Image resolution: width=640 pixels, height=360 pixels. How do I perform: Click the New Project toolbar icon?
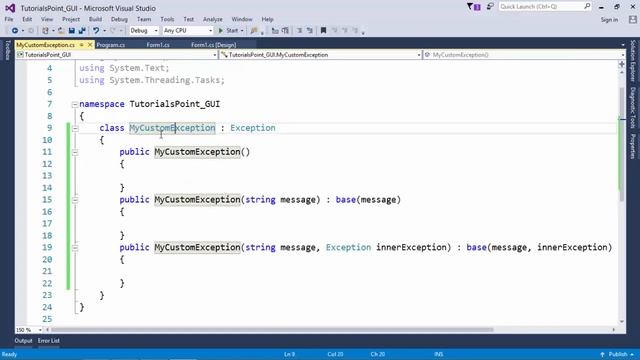click(45, 31)
